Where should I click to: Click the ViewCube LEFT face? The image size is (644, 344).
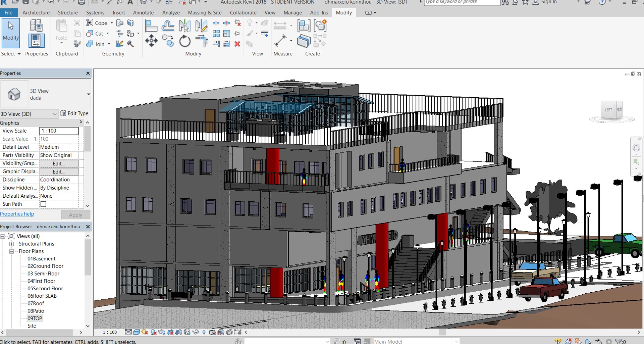[608, 110]
